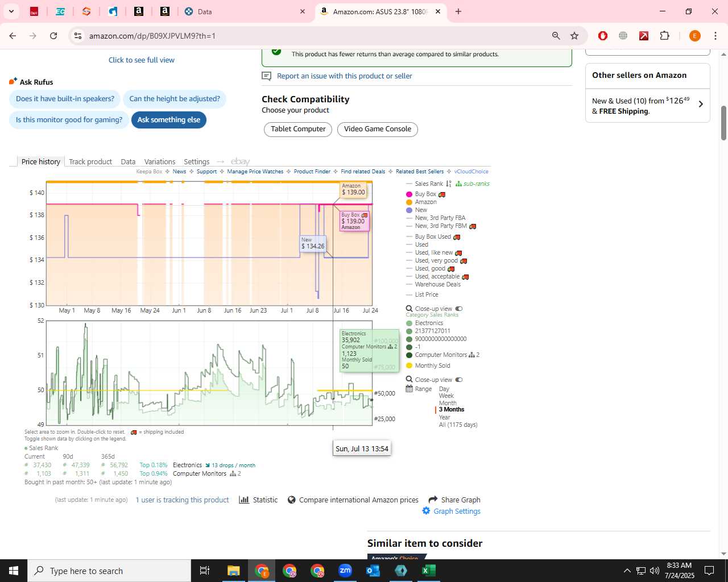Open Zoom from taskbar
This screenshot has width=728, height=582.
(345, 571)
